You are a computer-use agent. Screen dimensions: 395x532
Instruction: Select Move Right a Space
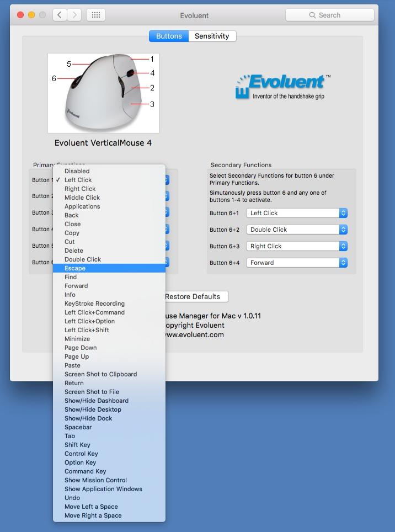pos(109,515)
